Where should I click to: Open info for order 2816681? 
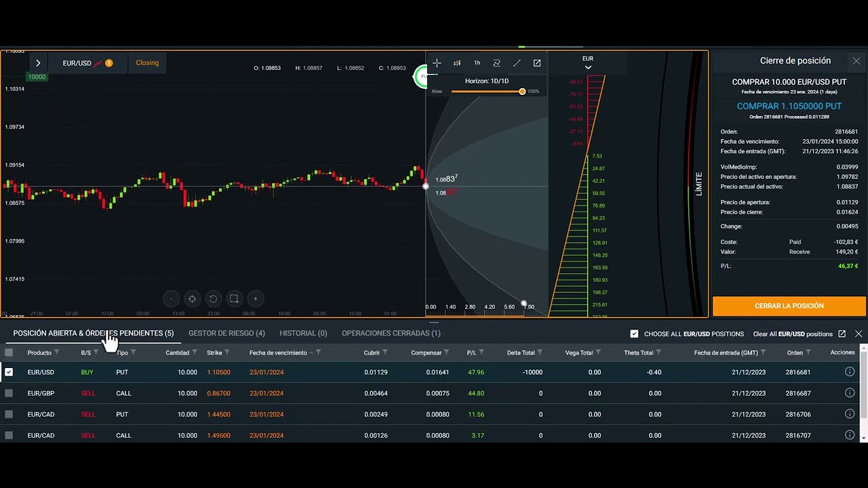850,372
